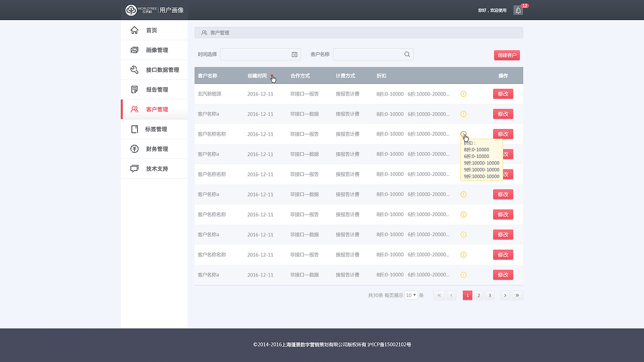Click the 接口数据管理 wrench icon
The height and width of the screenshot is (362, 644).
(134, 69)
